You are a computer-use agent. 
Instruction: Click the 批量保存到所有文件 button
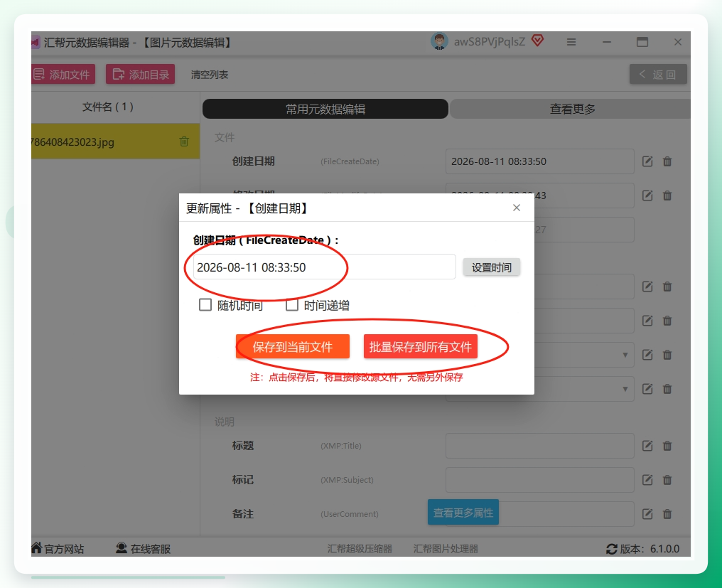point(421,346)
